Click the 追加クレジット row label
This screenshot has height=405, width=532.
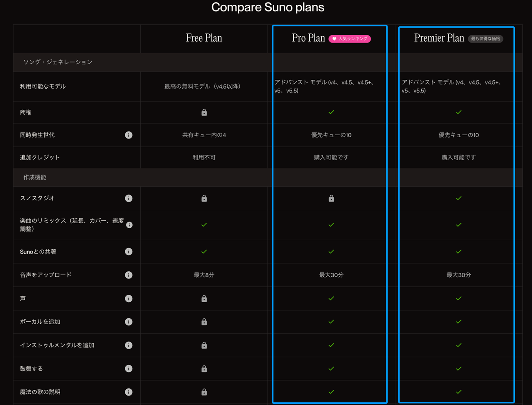coord(40,157)
